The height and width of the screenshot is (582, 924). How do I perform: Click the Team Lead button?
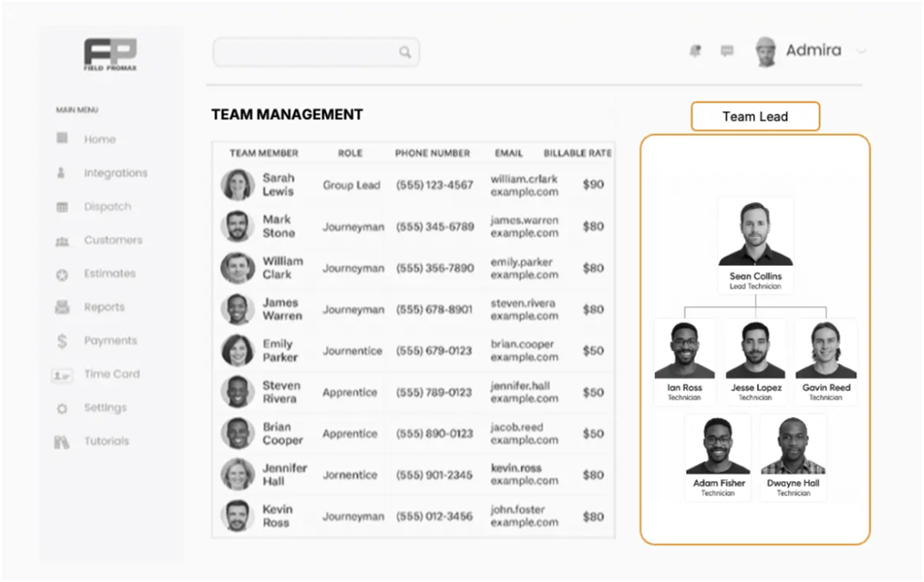pyautogui.click(x=755, y=117)
